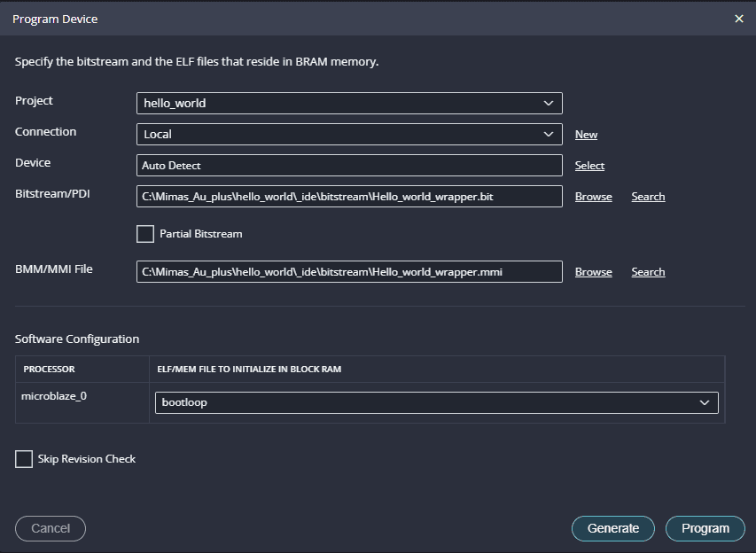Open the Project dropdown showing hello_world

349,103
